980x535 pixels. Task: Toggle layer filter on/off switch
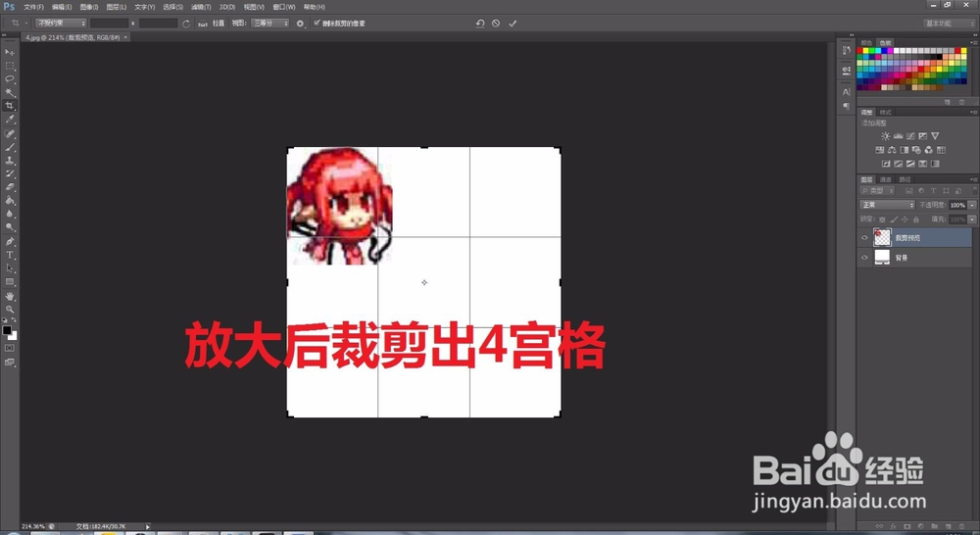[x=974, y=191]
